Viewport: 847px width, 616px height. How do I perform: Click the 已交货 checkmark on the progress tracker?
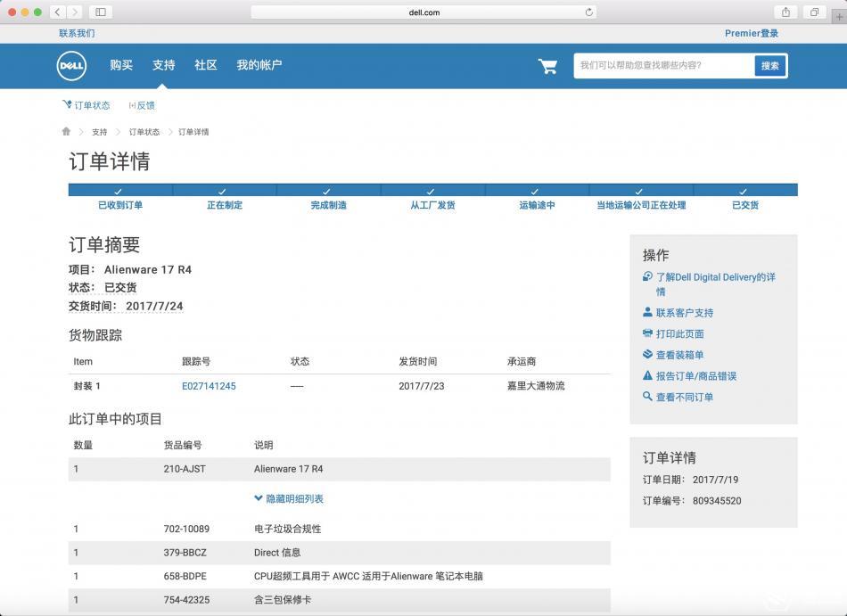click(x=743, y=191)
